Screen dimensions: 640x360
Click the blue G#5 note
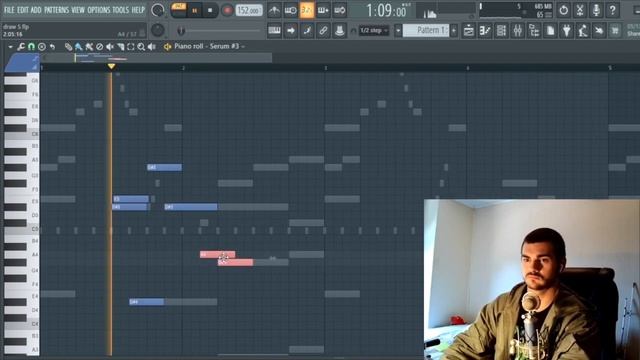pos(164,167)
